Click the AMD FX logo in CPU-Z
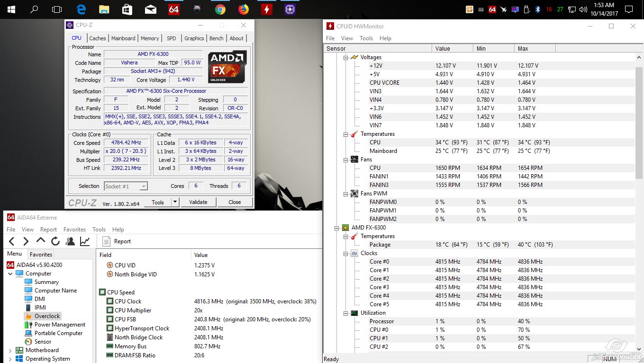Screen dimensions: 644x363 (227, 67)
